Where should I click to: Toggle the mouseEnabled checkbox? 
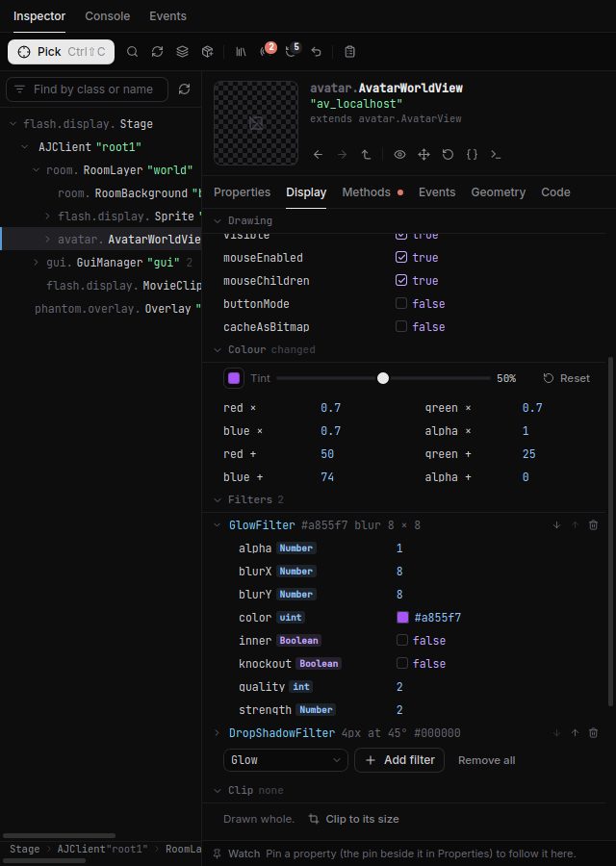pyautogui.click(x=401, y=257)
